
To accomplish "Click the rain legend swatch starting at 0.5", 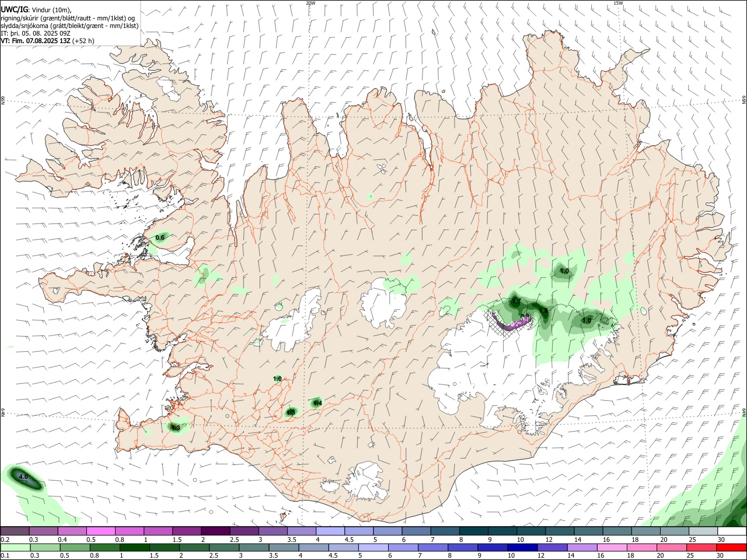I will (x=75, y=547).
